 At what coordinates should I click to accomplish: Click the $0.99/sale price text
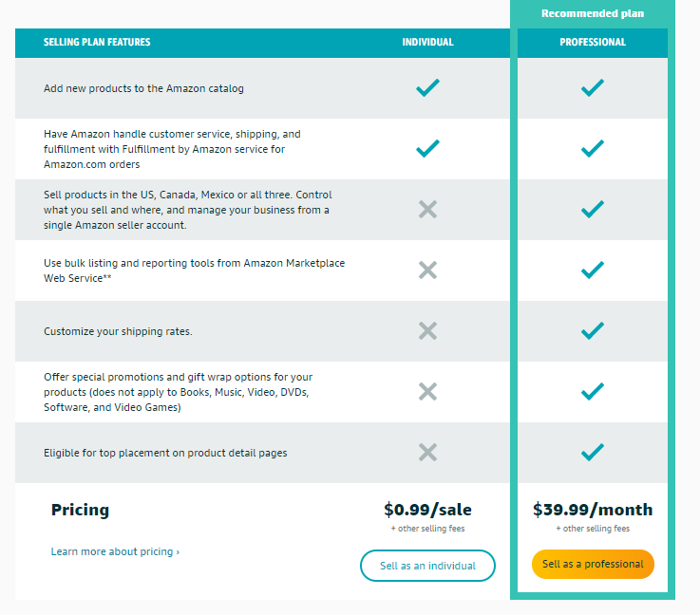click(x=427, y=510)
